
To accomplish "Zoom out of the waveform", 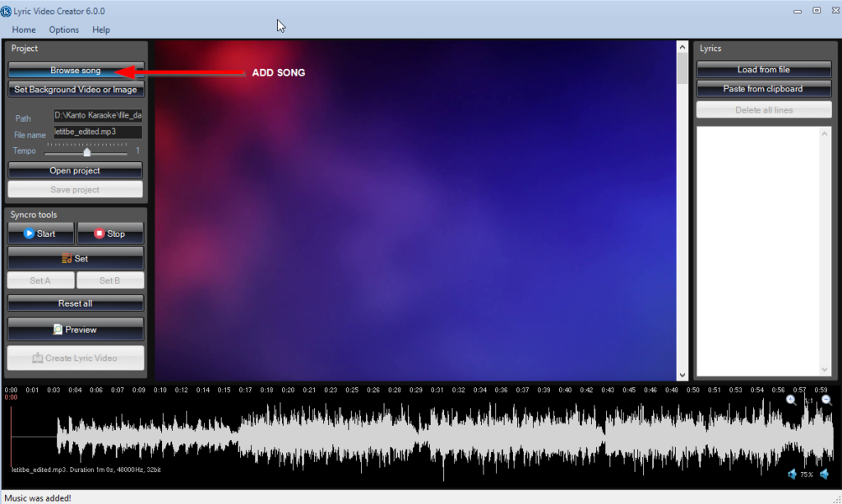I will [x=826, y=400].
